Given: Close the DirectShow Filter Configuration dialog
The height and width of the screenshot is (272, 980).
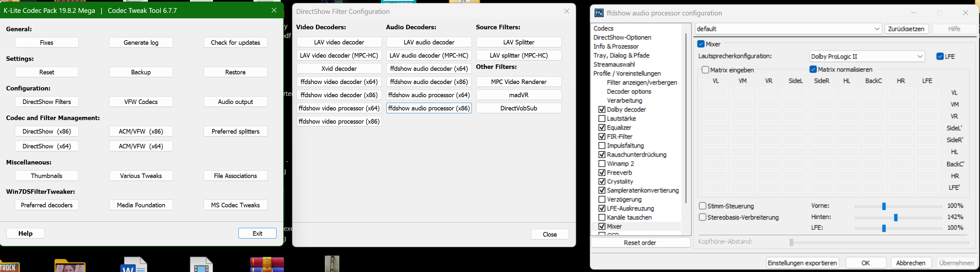Looking at the screenshot, I should 550,234.
